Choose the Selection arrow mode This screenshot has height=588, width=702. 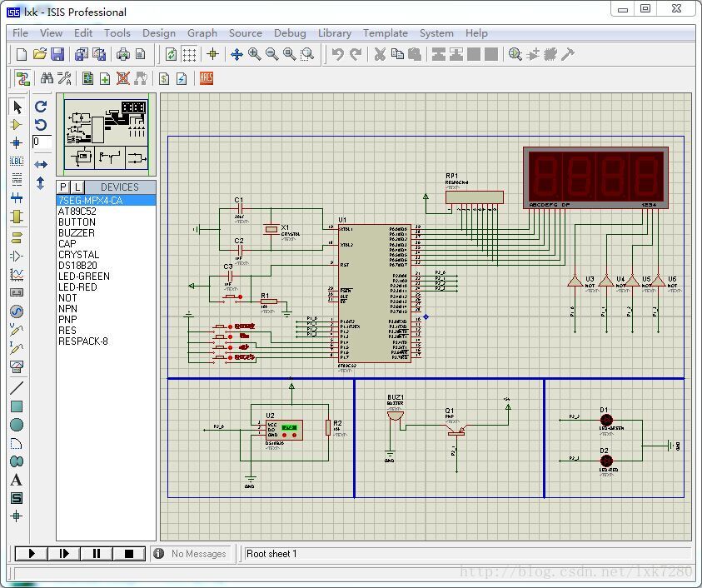(x=17, y=107)
